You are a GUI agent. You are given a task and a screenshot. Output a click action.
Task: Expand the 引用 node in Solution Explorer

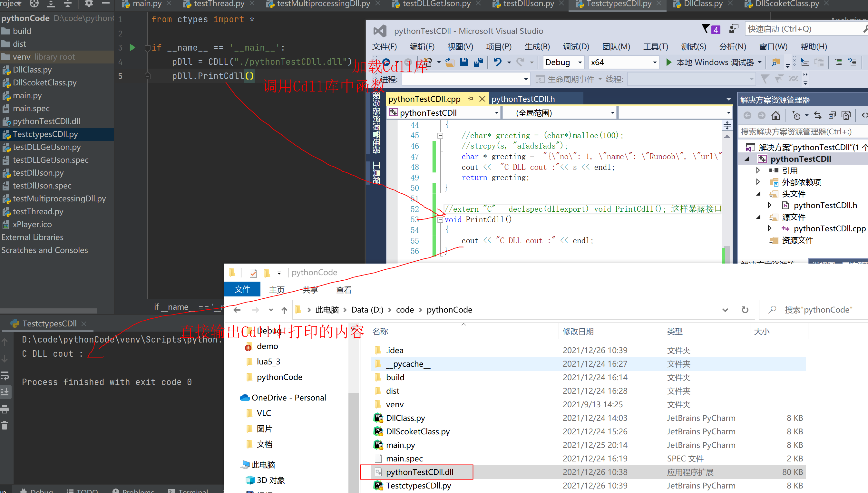click(758, 170)
